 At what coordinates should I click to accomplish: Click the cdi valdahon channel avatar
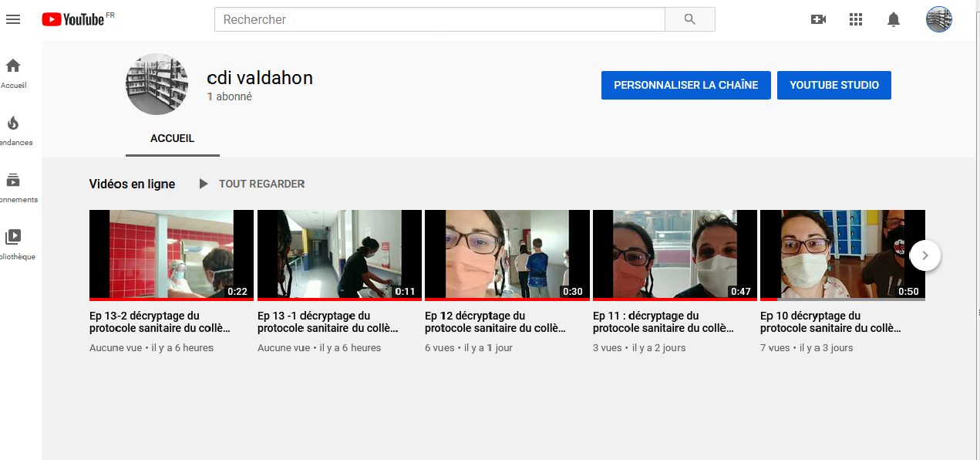pyautogui.click(x=157, y=84)
